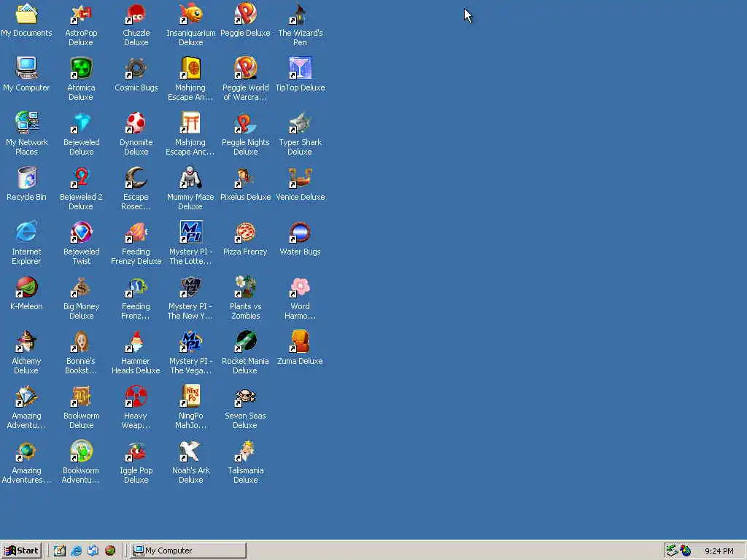The image size is (747, 560).
Task: Select the Dynomite Deluxe shortcut
Action: coord(136,134)
